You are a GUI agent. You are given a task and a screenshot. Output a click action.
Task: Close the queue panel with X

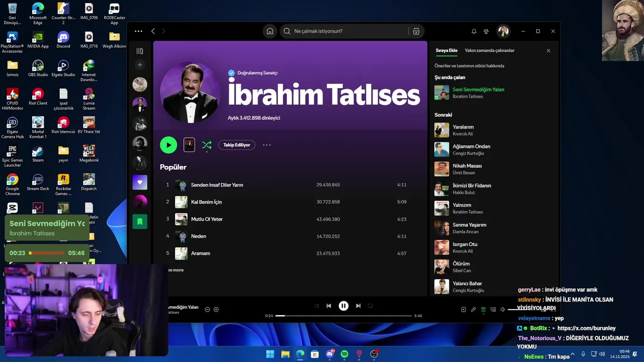click(x=548, y=51)
